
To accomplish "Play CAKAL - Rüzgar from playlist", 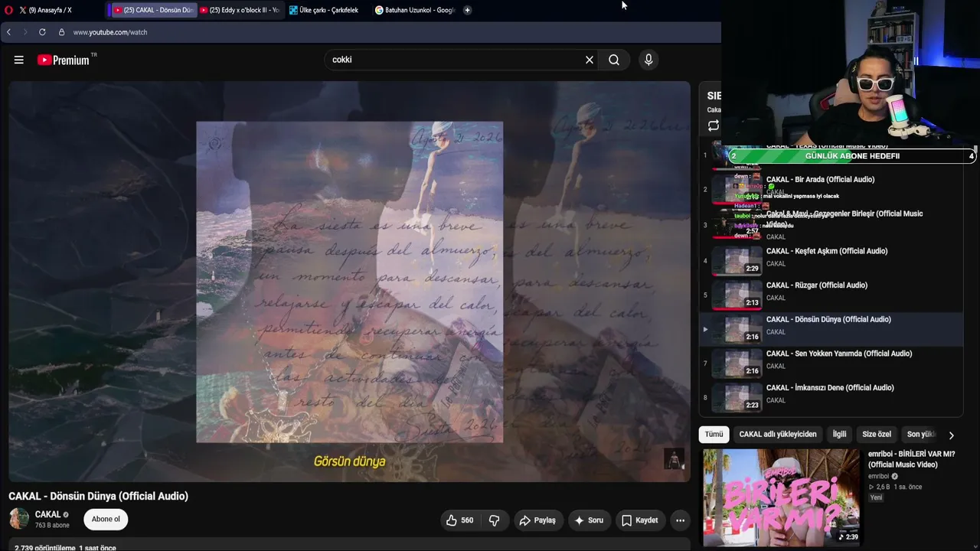I will point(832,295).
